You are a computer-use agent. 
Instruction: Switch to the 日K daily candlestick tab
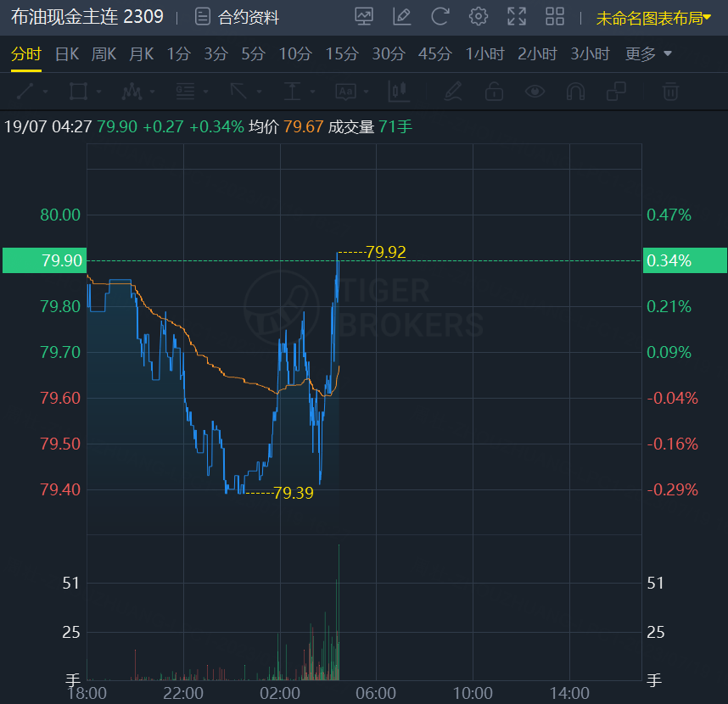click(x=67, y=53)
